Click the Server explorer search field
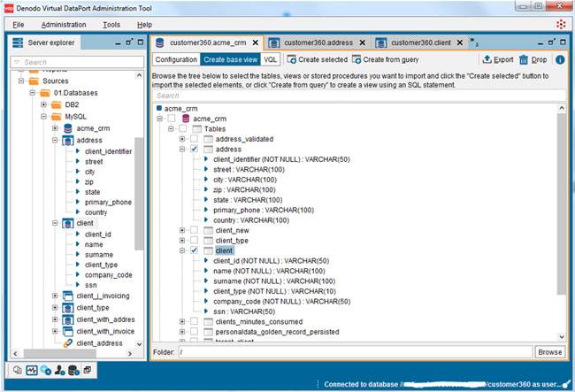Screen dimensions: 575x392 point(77,62)
